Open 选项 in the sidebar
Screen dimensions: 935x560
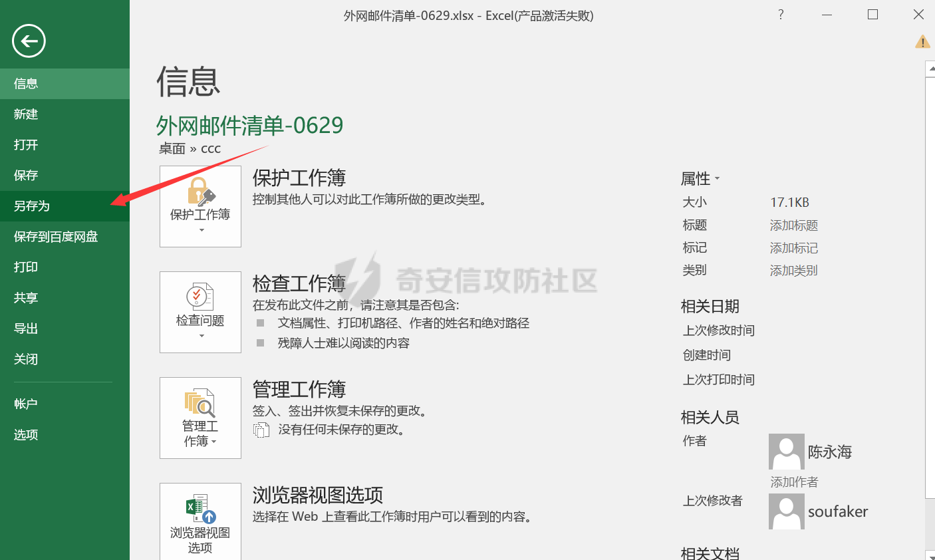[65, 435]
